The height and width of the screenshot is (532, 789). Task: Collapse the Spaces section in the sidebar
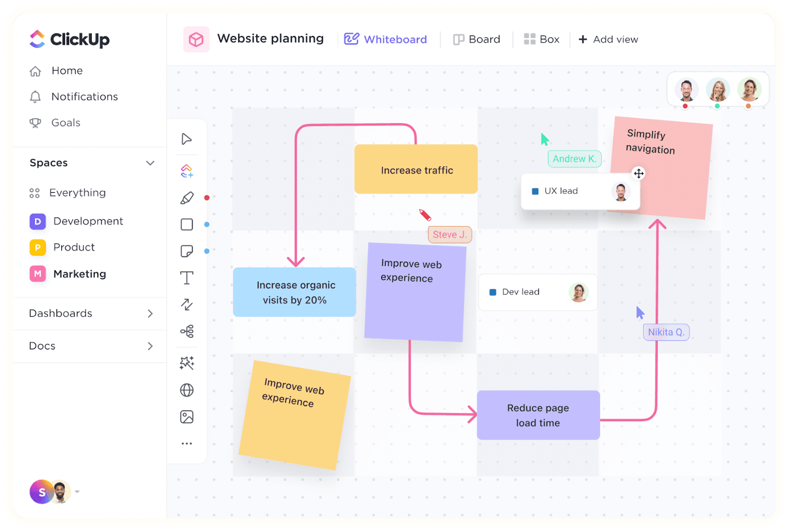[x=151, y=163]
